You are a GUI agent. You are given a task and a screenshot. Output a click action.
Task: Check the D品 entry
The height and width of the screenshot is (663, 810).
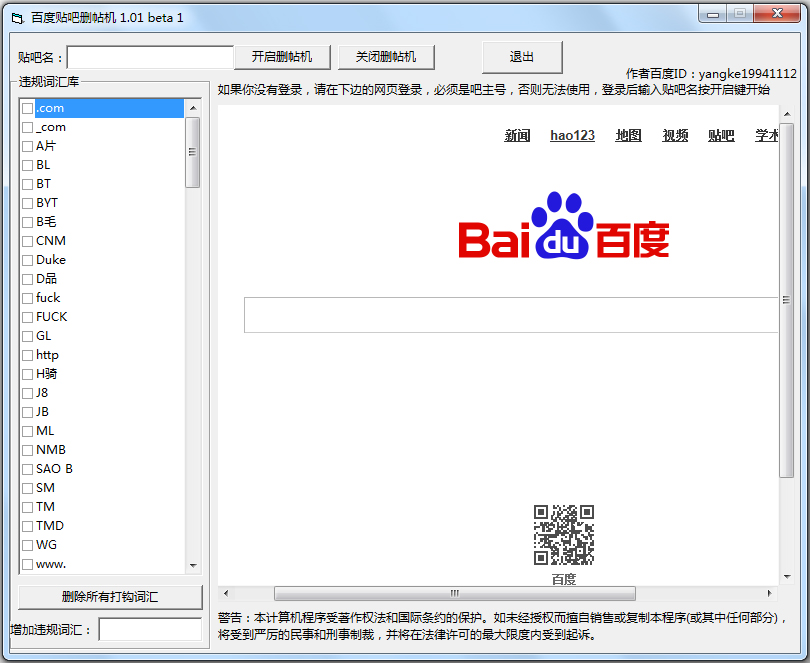click(27, 280)
